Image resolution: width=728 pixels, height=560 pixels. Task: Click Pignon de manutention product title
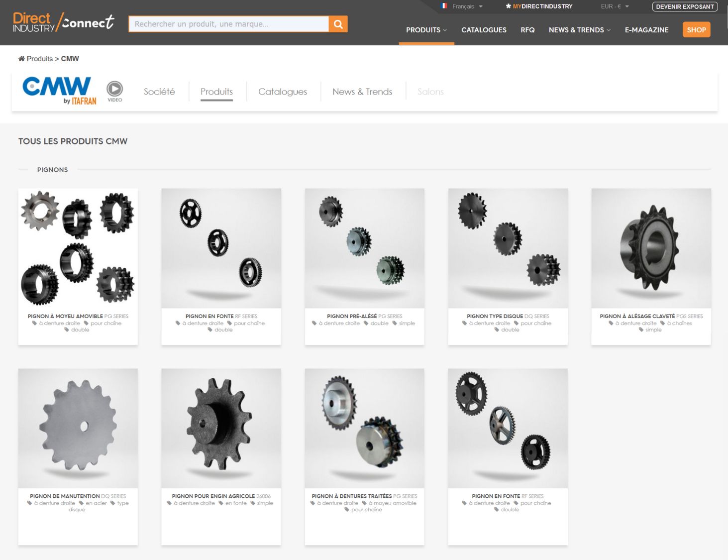[x=65, y=496]
